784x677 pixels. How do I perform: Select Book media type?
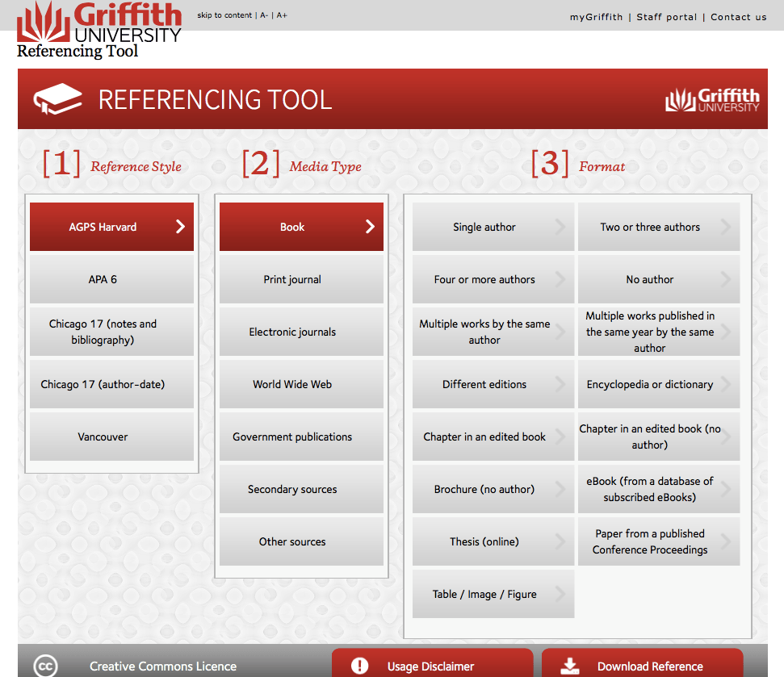(x=301, y=227)
